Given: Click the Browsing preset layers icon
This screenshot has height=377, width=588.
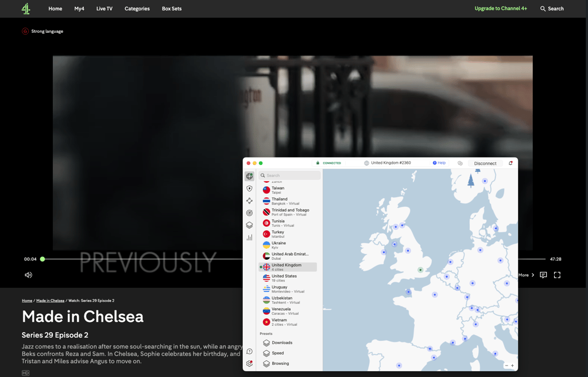Looking at the screenshot, I should click(266, 363).
